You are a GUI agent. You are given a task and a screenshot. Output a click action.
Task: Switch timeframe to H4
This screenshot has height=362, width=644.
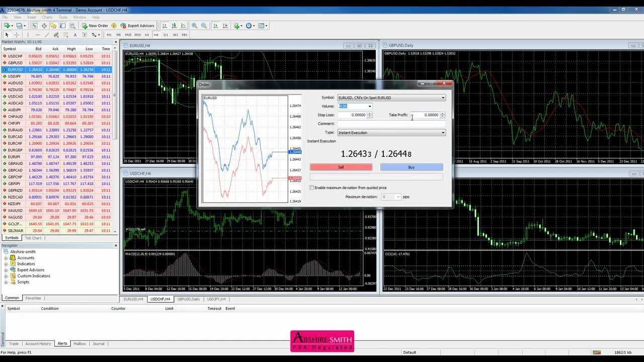click(156, 35)
